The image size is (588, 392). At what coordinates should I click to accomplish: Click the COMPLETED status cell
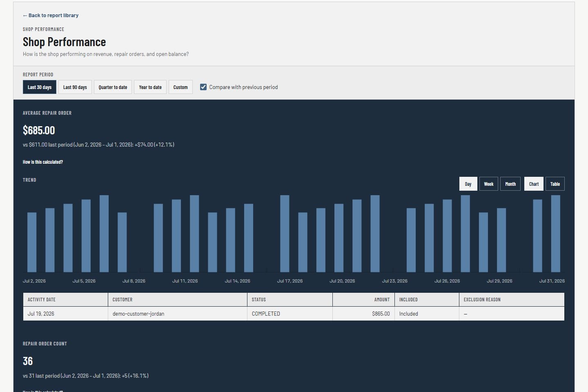290,314
